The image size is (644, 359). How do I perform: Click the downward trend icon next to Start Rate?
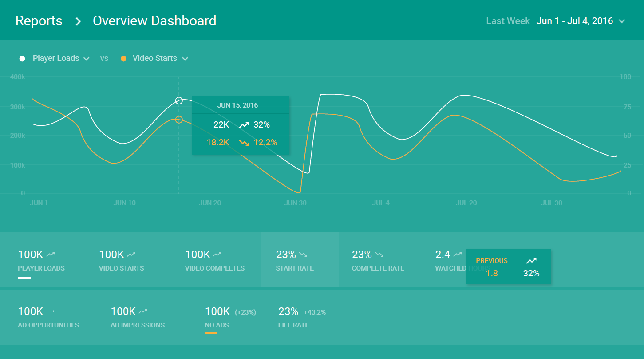click(304, 254)
